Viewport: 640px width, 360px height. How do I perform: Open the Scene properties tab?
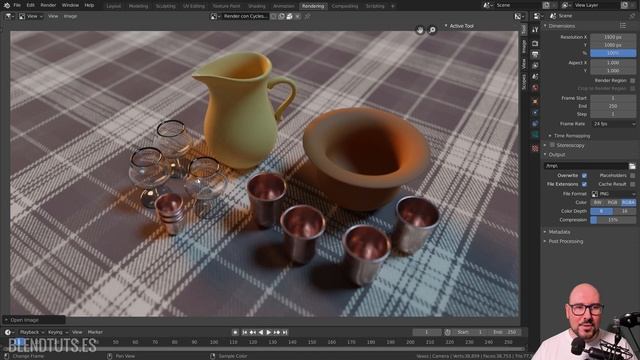click(x=535, y=77)
